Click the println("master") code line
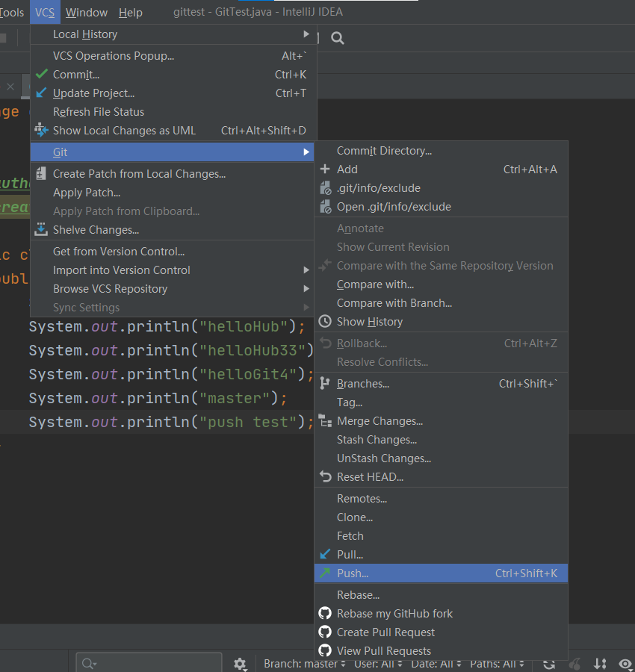This screenshot has height=672, width=635. (158, 398)
